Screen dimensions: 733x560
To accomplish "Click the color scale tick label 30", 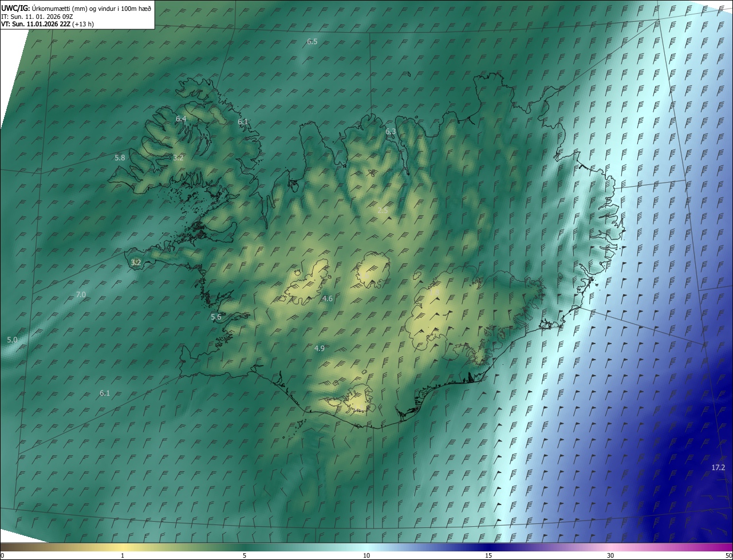I will pos(610,556).
